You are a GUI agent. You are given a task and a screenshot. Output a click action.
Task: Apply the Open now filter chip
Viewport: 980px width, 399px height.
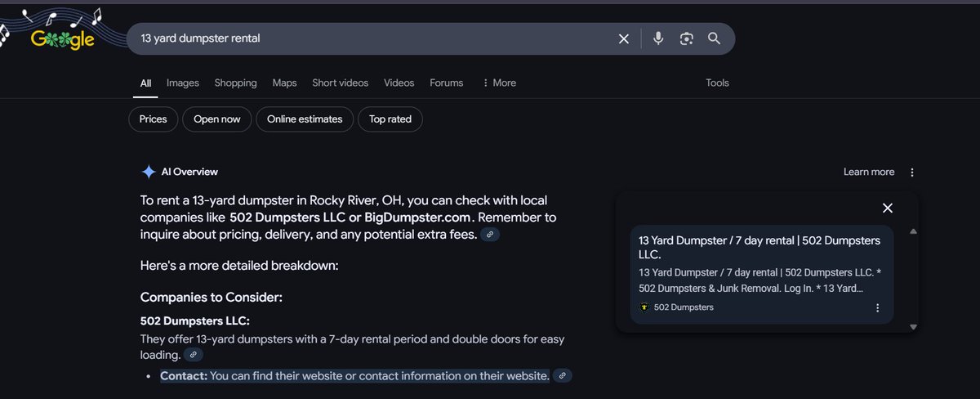217,119
